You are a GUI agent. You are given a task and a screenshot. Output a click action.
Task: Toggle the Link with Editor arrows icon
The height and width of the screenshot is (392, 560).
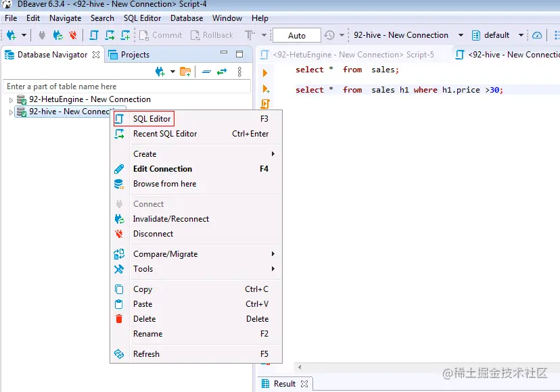222,72
